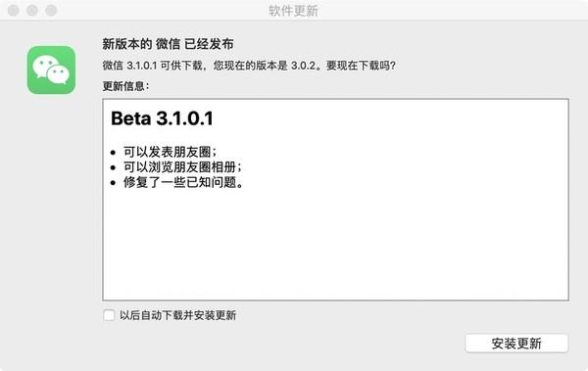Image resolution: width=588 pixels, height=371 pixels.
Task: Click the 以后自动下载并安装更新 label text
Action: pyautogui.click(x=177, y=315)
